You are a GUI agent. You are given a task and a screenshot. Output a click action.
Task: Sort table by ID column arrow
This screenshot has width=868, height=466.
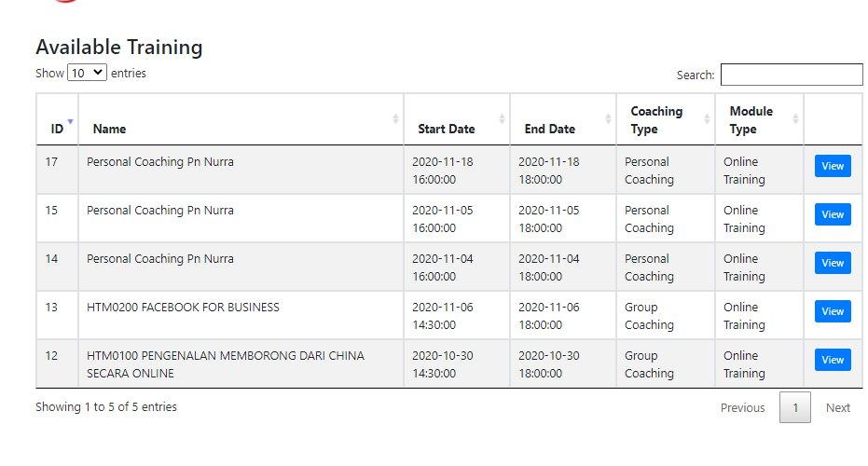(x=70, y=120)
